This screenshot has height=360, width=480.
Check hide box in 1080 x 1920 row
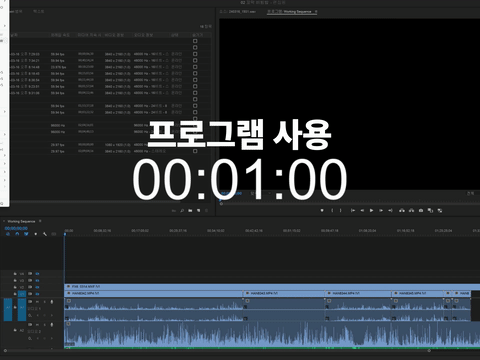195,145
